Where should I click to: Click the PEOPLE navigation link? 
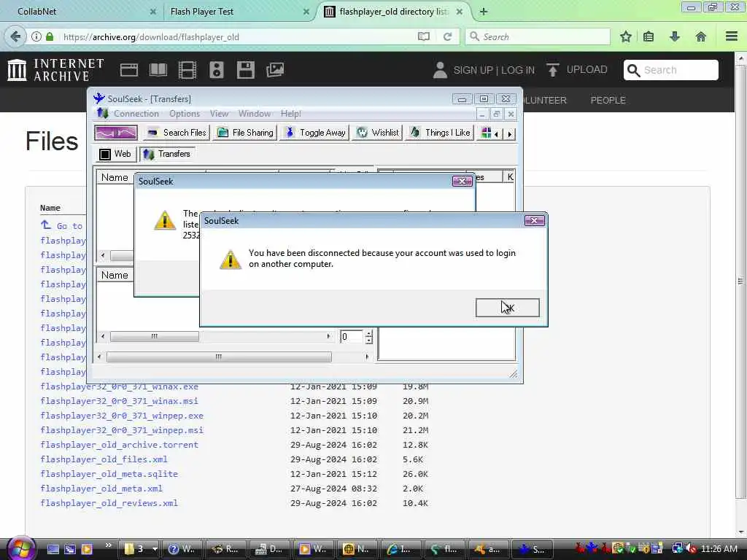(608, 100)
